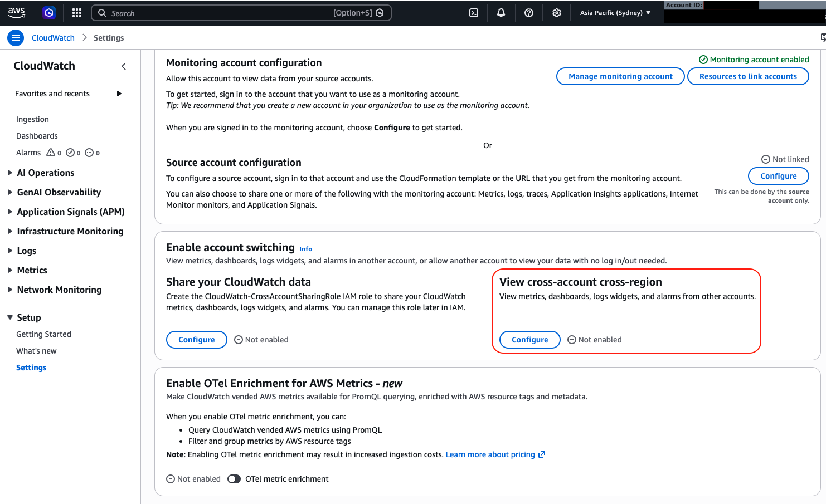Toggle the hamburger navigation menu button
The height and width of the screenshot is (504, 826).
16,38
